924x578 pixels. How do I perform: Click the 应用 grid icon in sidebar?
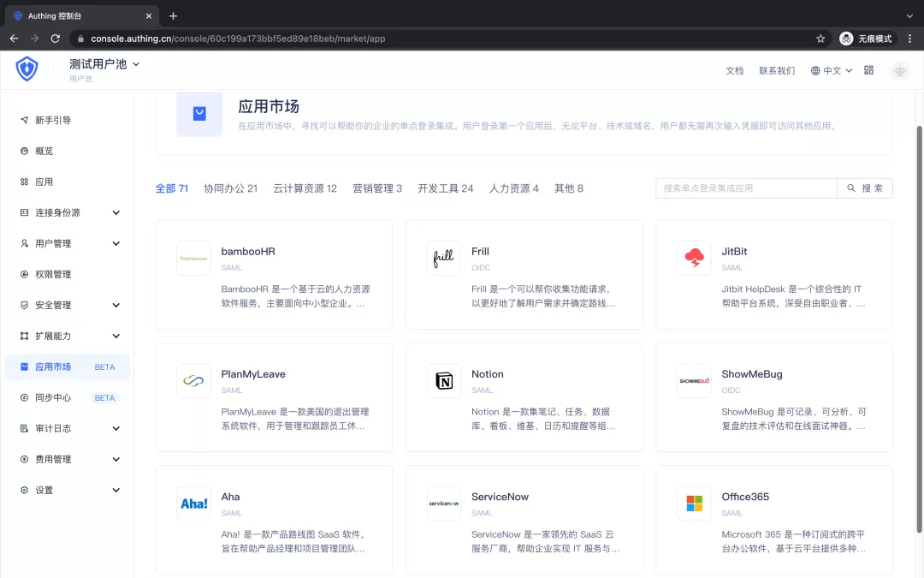point(24,182)
